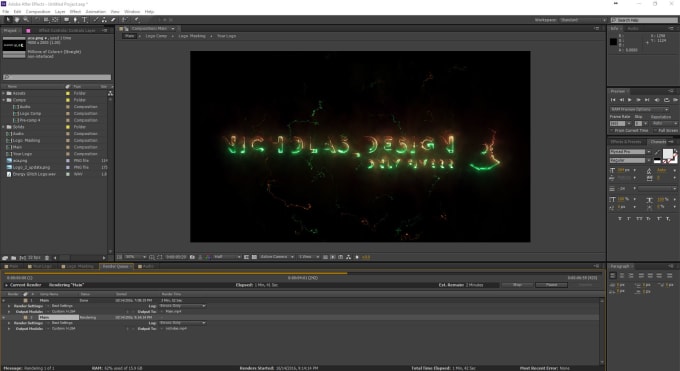Delete selected project item with trash icon
Screen dimensions: 680x371
coord(47,258)
